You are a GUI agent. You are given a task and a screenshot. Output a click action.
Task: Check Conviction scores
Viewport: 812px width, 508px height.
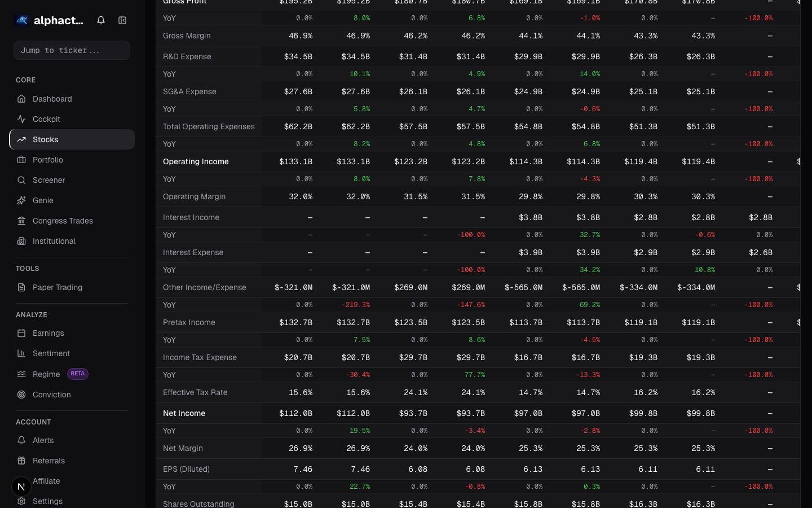51,395
